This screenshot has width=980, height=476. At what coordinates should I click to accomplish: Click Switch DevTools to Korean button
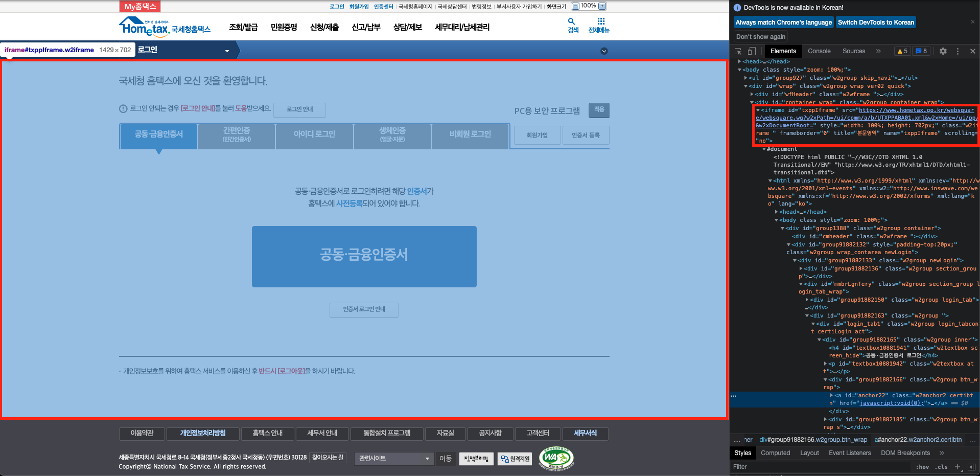coord(876,22)
